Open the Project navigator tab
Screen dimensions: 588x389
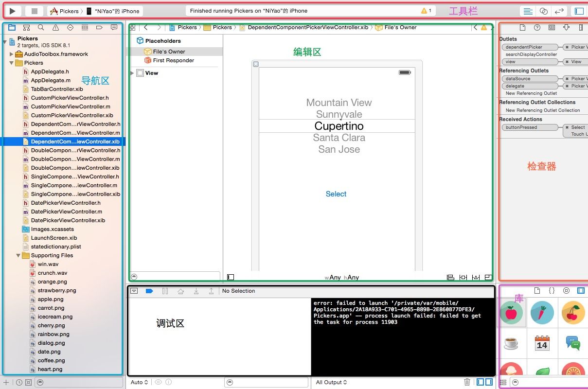12,28
